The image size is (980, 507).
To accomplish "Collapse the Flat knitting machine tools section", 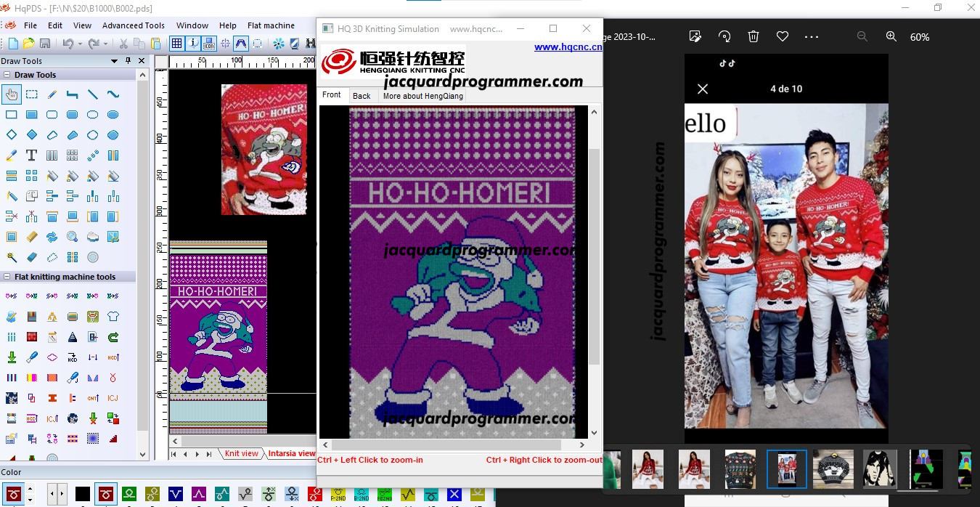I will point(7,277).
